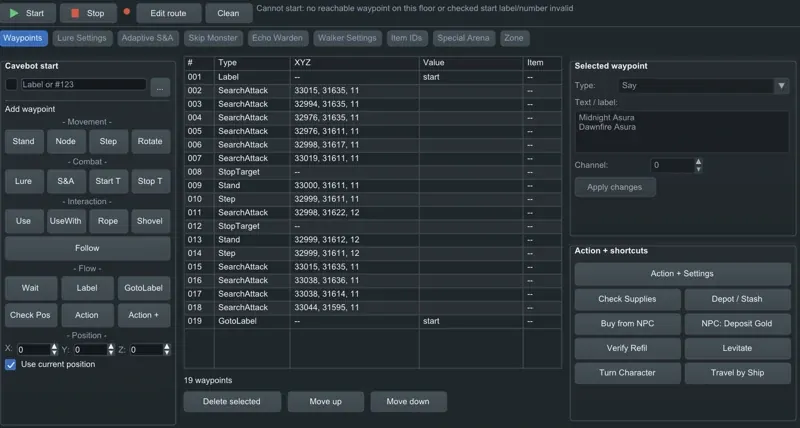The height and width of the screenshot is (428, 800).
Task: Click the Text / label box with Midnight Asura
Action: point(682,132)
